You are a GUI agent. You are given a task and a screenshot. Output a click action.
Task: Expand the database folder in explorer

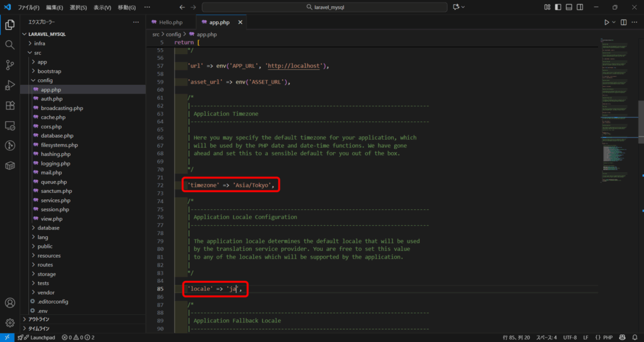(48, 228)
